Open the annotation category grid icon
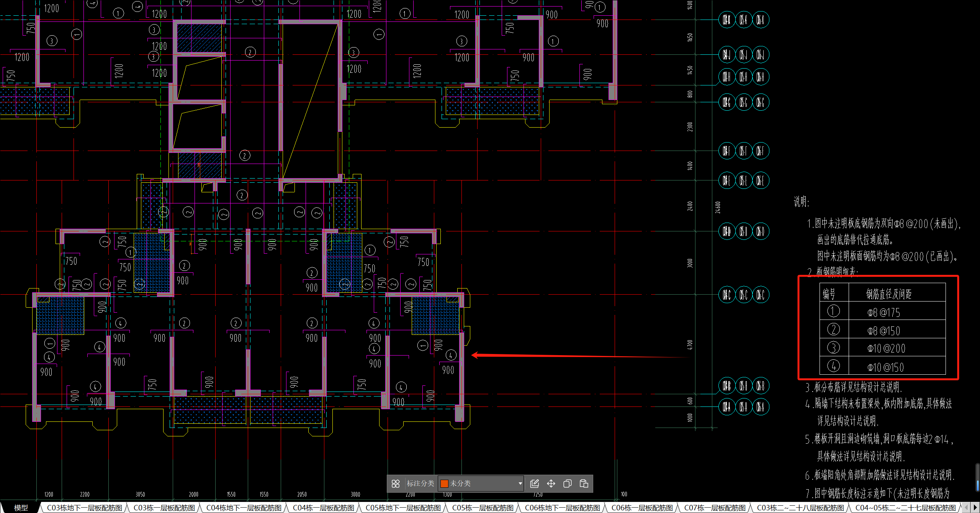 396,483
